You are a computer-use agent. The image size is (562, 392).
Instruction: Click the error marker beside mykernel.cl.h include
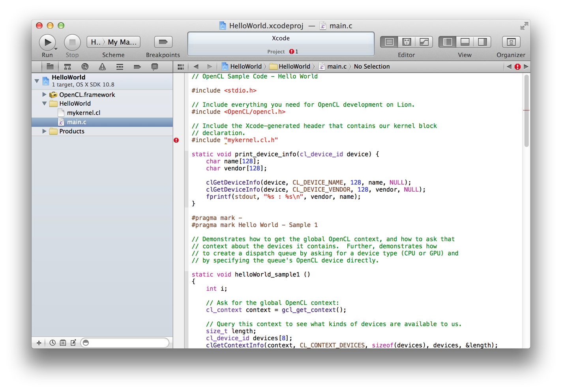176,140
